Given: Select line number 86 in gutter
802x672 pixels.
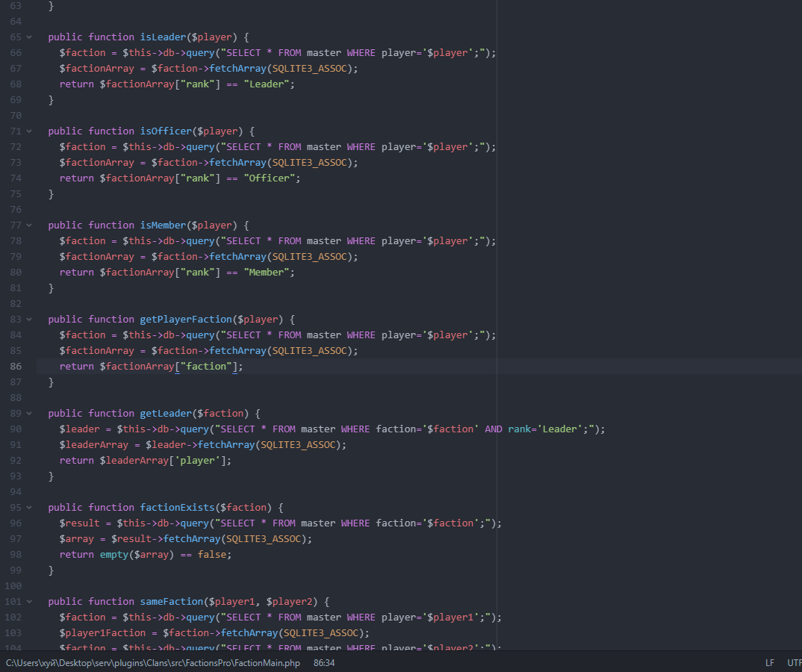Looking at the screenshot, I should point(16,367).
